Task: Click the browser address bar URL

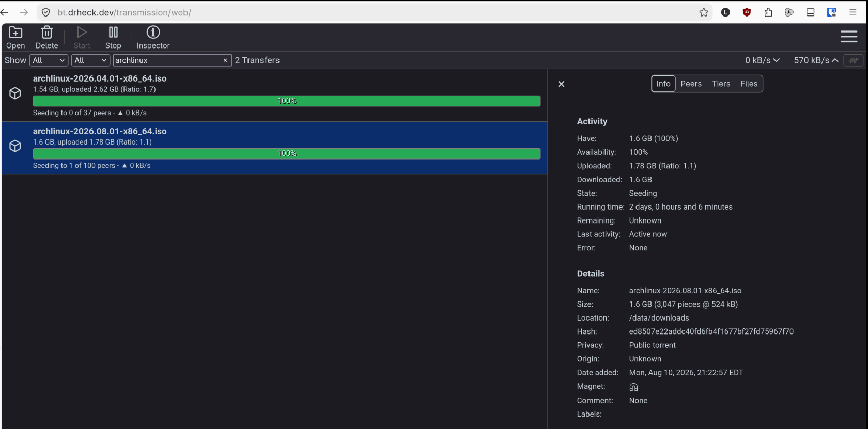Action: (124, 12)
